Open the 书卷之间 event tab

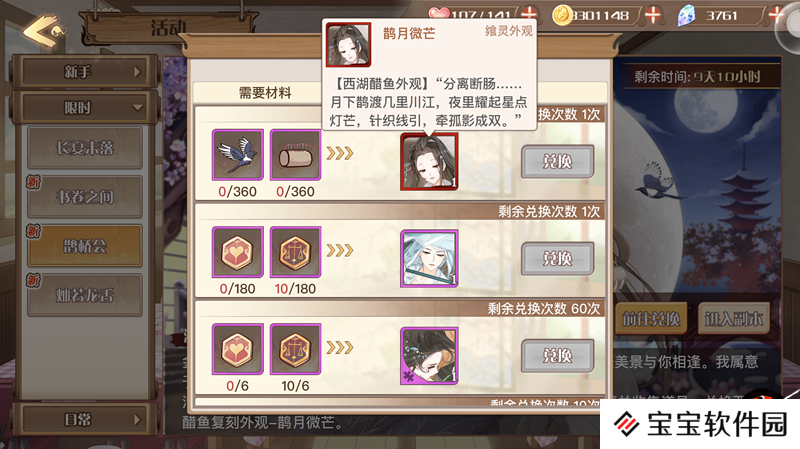pyautogui.click(x=85, y=197)
